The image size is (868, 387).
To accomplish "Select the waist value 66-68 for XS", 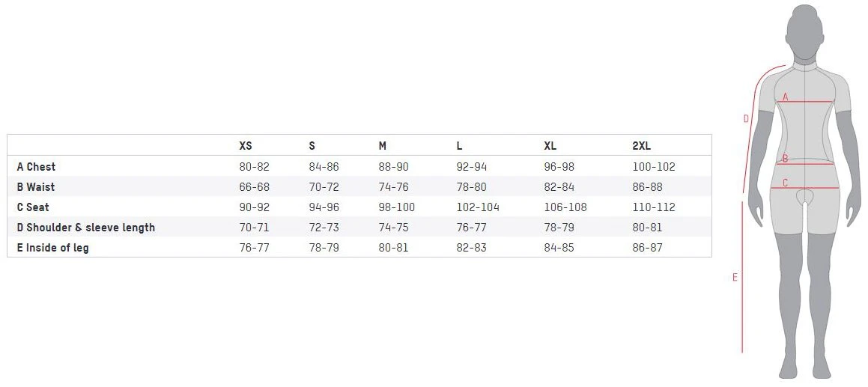I will [x=255, y=186].
